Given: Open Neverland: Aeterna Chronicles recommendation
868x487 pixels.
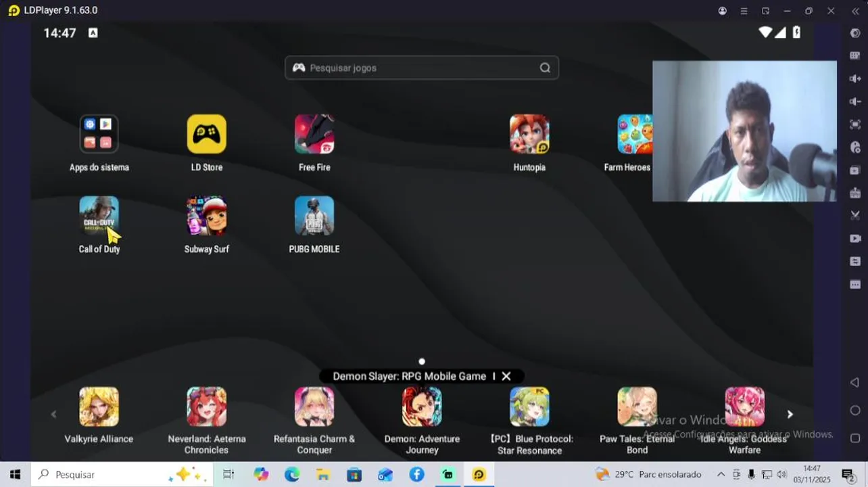Looking at the screenshot, I should tap(206, 407).
